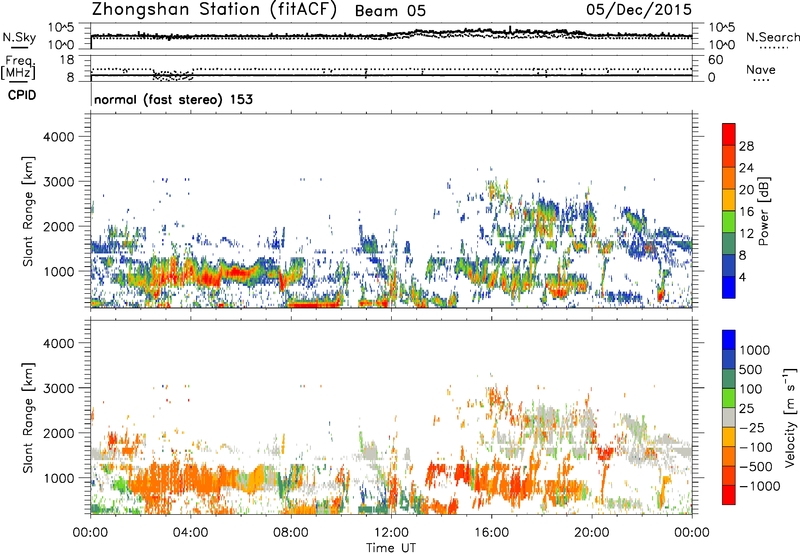Click the "04:00" time tick label

pyautogui.click(x=190, y=533)
